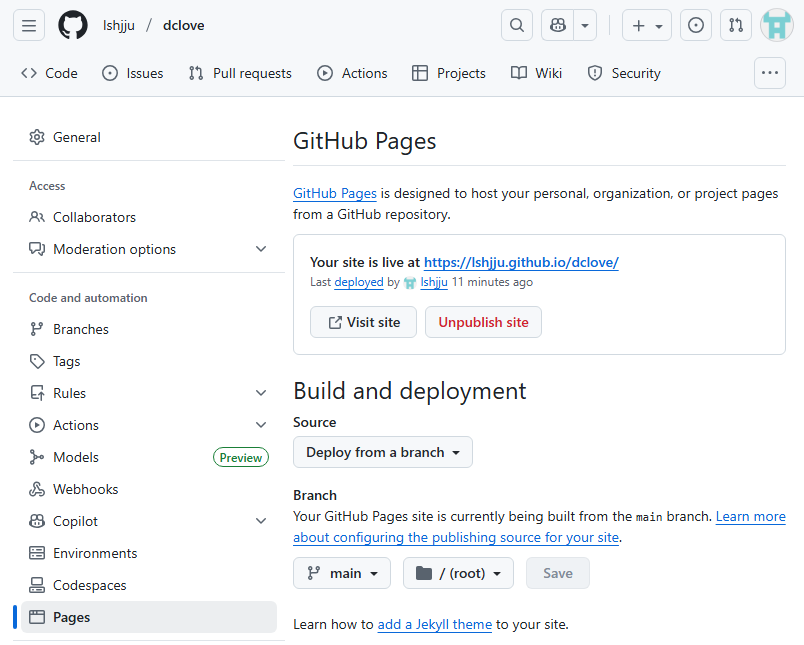The width and height of the screenshot is (804, 645).
Task: Open General settings in sidebar
Action: (149, 137)
